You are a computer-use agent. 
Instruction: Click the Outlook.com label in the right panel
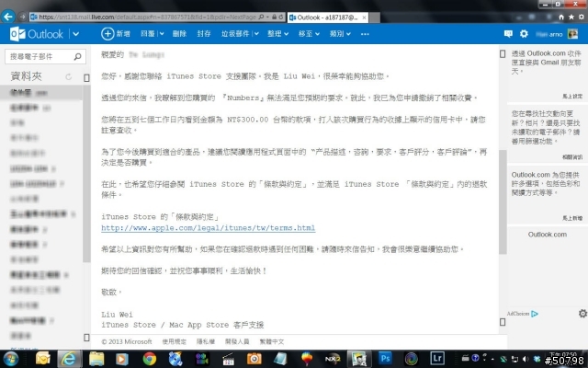pos(548,235)
